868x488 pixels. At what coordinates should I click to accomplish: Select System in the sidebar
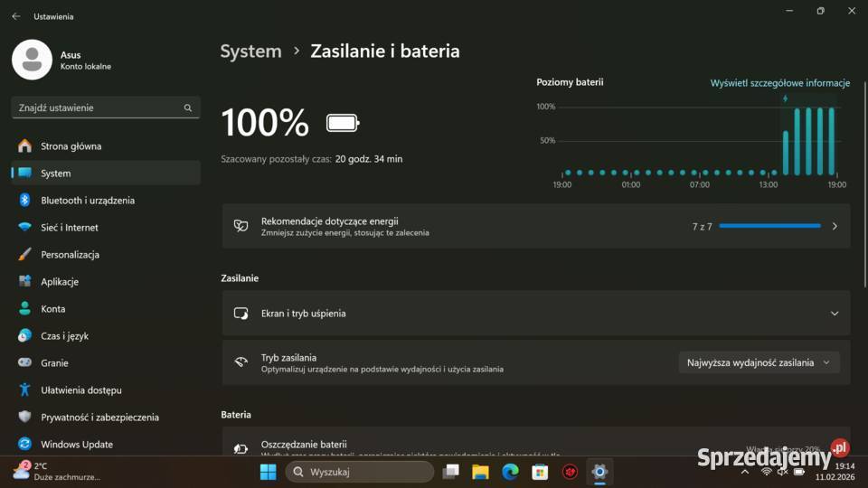[106, 174]
